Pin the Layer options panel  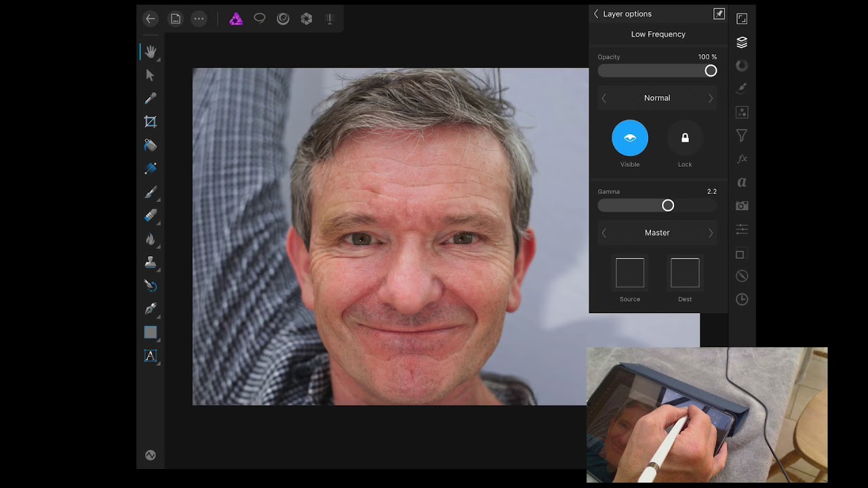coord(719,14)
